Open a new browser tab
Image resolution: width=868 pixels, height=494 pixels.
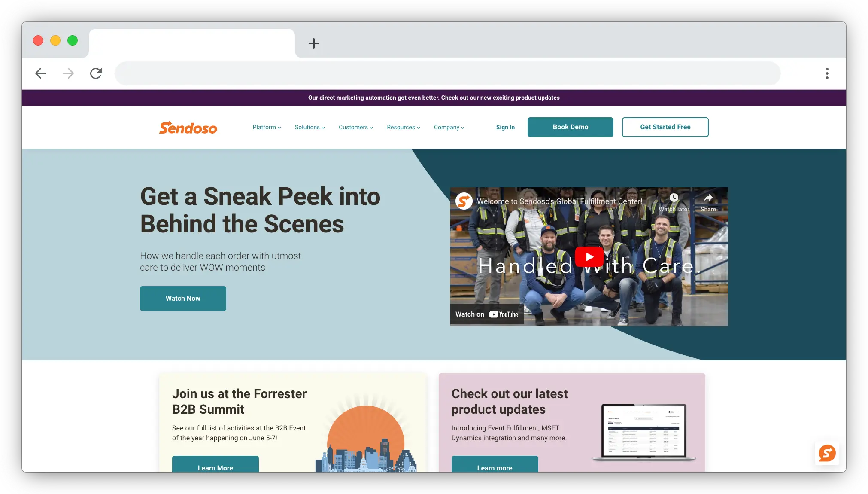(x=314, y=43)
